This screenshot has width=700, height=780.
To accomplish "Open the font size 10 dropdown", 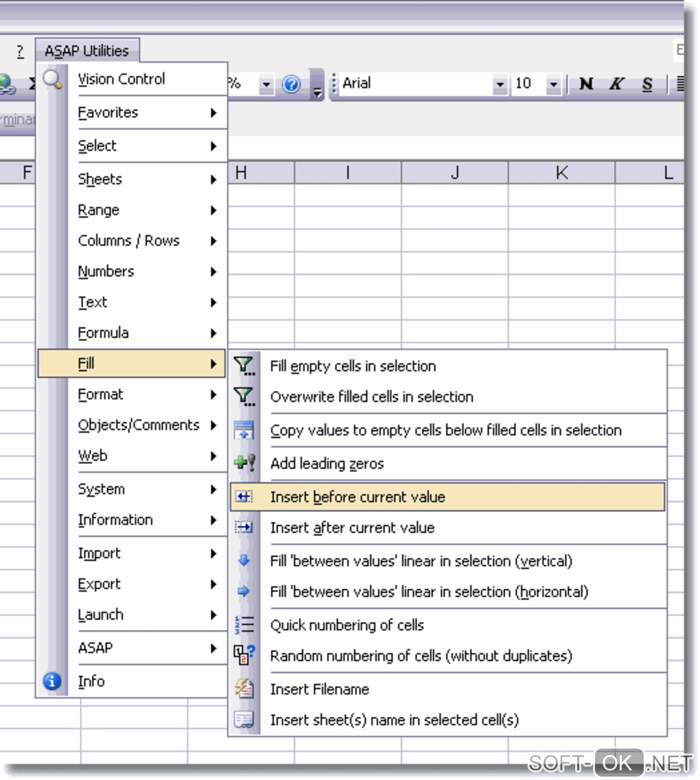I will tap(553, 84).
